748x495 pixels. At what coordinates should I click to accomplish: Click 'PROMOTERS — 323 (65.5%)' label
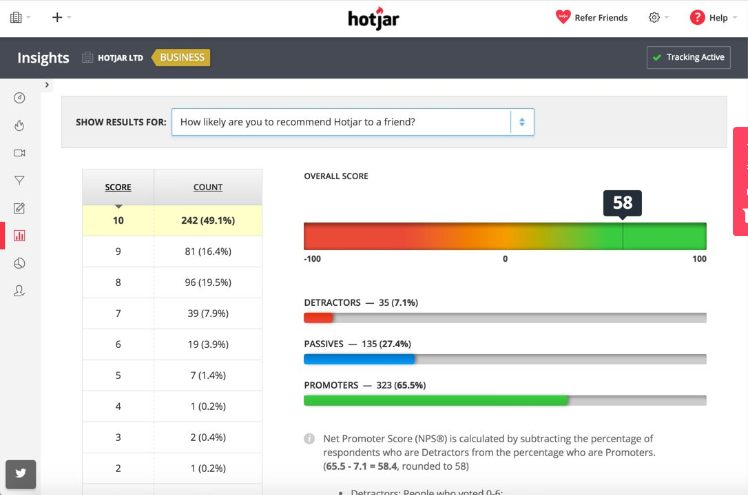[x=365, y=385]
